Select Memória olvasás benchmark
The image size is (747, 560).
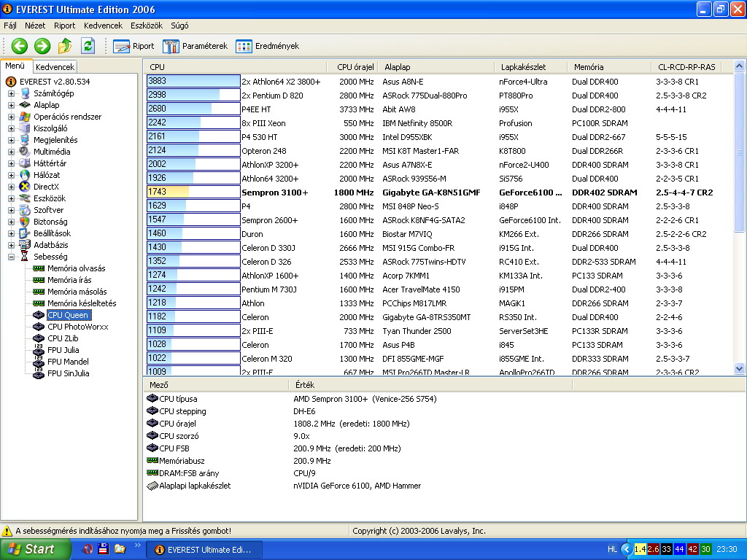[76, 268]
